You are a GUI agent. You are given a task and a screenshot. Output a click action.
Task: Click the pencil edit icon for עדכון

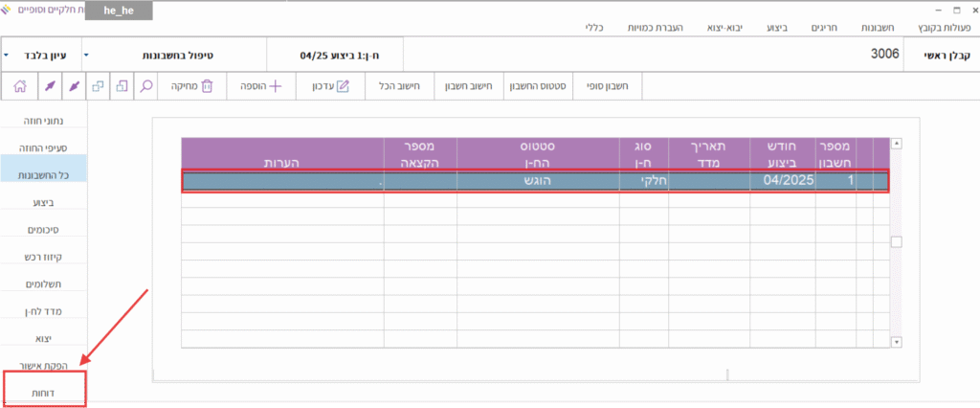point(344,86)
